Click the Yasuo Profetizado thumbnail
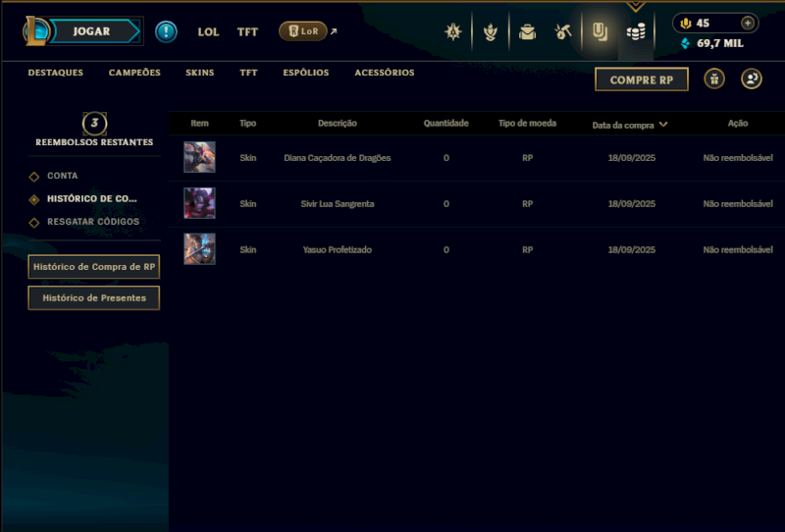The width and height of the screenshot is (785, 532). pos(199,249)
